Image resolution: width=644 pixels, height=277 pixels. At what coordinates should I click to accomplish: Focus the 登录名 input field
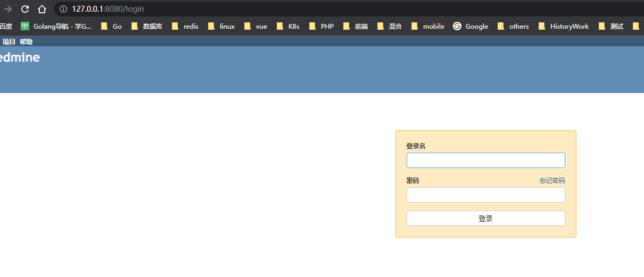485,160
